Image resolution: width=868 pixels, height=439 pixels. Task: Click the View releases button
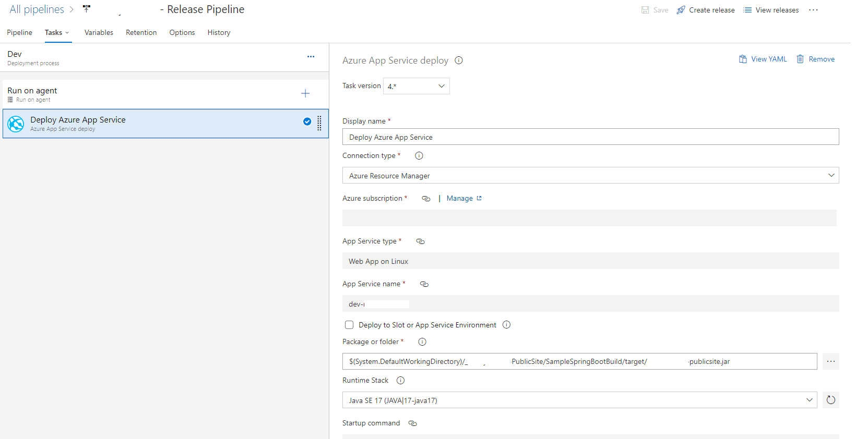point(771,10)
